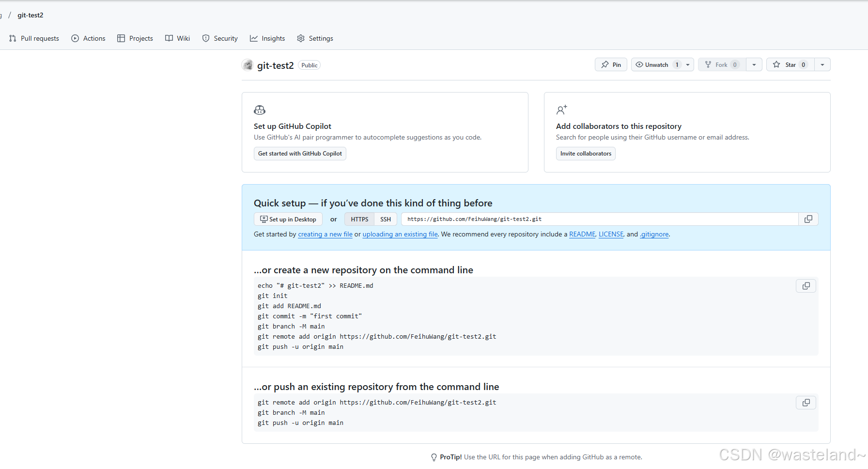Click the 'echo "# git-test2" >> README.md' line
This screenshot has width=868, height=469.
point(315,285)
